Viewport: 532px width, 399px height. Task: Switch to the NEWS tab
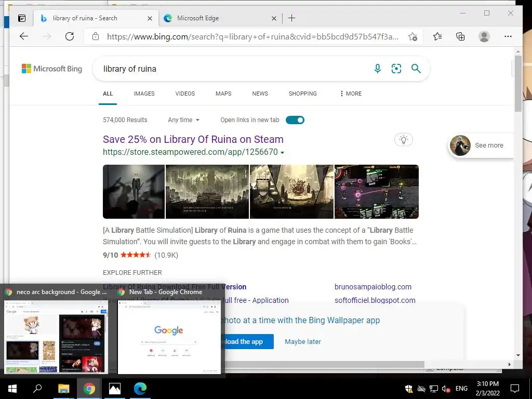pos(260,94)
